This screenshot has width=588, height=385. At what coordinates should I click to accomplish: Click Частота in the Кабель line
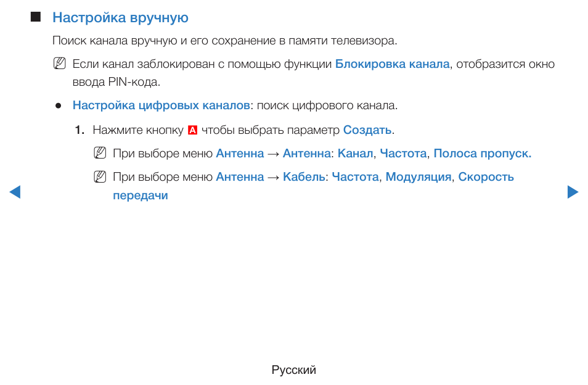pyautogui.click(x=355, y=176)
